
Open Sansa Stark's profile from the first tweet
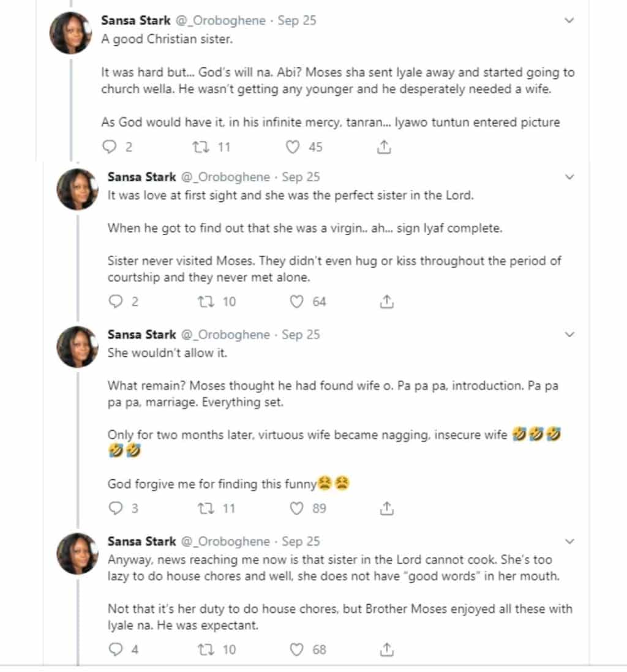click(x=135, y=20)
